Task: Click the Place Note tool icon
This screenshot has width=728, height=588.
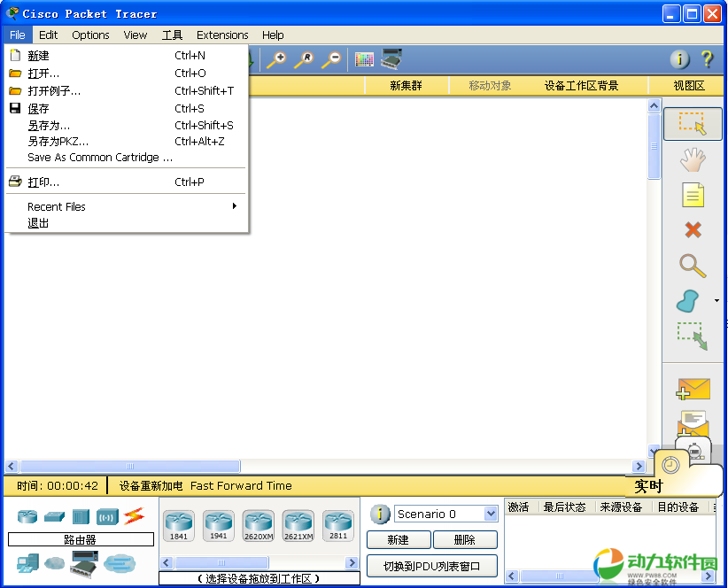Action: tap(693, 195)
